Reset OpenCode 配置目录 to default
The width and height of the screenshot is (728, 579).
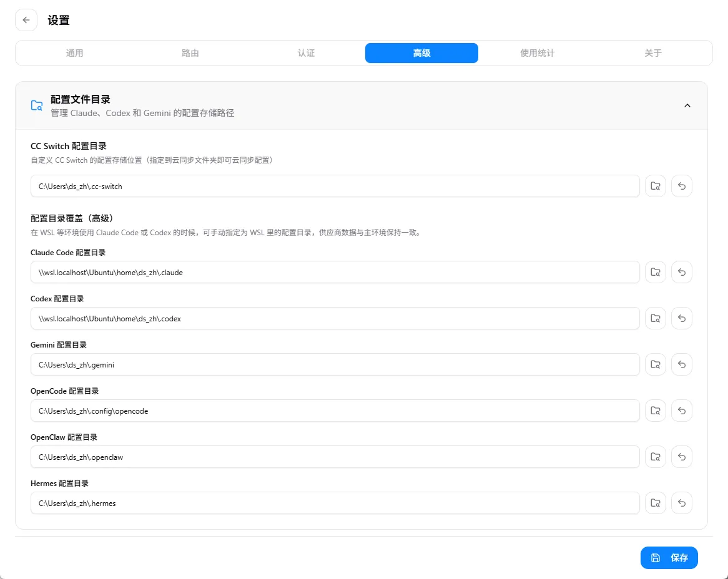(x=682, y=411)
